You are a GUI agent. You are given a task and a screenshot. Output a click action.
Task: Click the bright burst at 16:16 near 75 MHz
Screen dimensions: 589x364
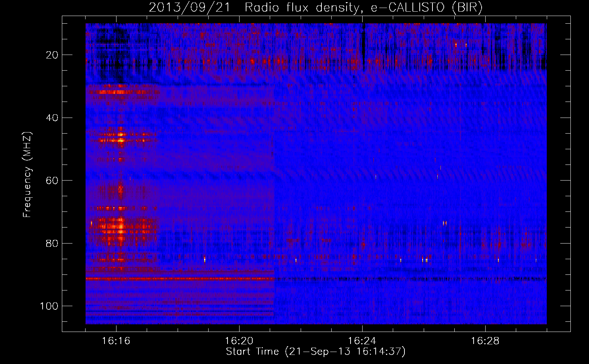click(120, 226)
